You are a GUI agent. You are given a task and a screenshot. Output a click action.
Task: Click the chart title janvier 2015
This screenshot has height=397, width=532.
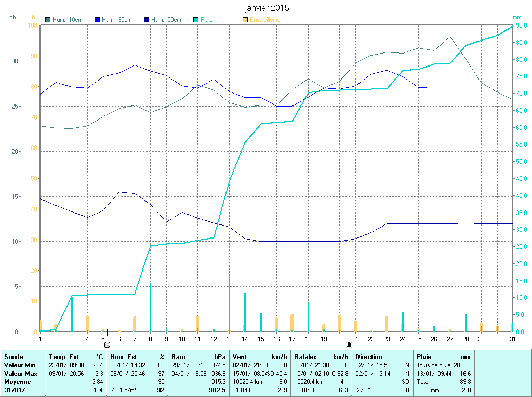(x=267, y=8)
